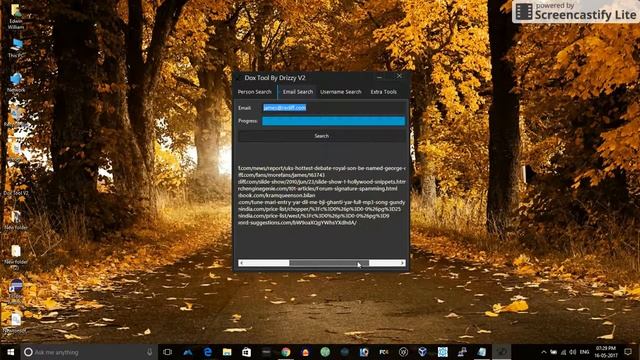Select the result line containing 'hollywood-snippets'
Viewport: 640px width, 360px height.
click(322, 182)
